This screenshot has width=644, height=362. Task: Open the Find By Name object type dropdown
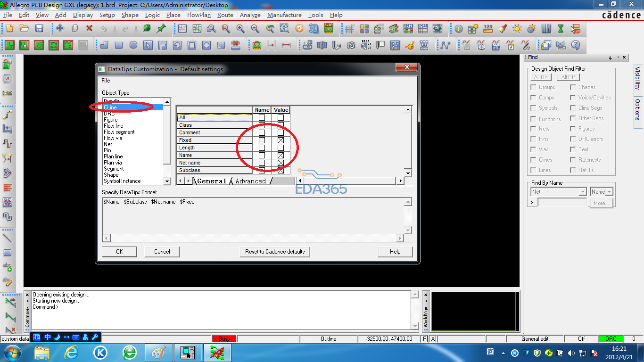tap(583, 192)
